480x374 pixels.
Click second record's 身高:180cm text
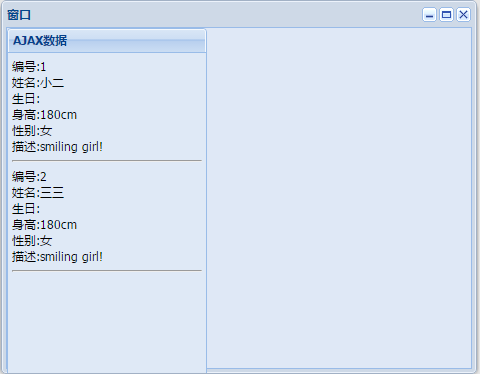[44, 225]
